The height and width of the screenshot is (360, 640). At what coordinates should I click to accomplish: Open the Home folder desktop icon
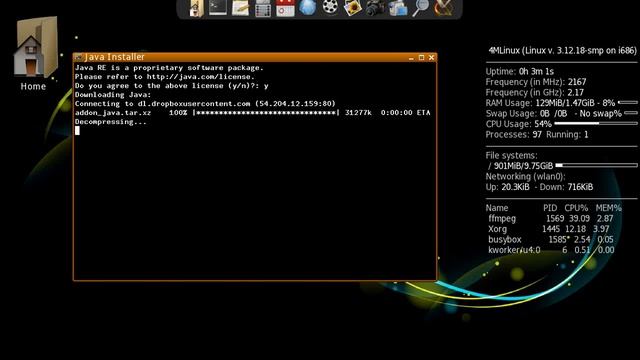[34, 53]
